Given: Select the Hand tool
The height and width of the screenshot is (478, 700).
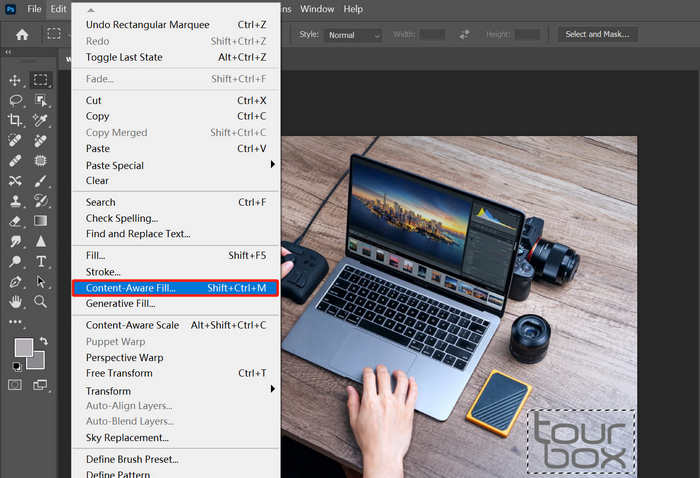Looking at the screenshot, I should pyautogui.click(x=15, y=302).
